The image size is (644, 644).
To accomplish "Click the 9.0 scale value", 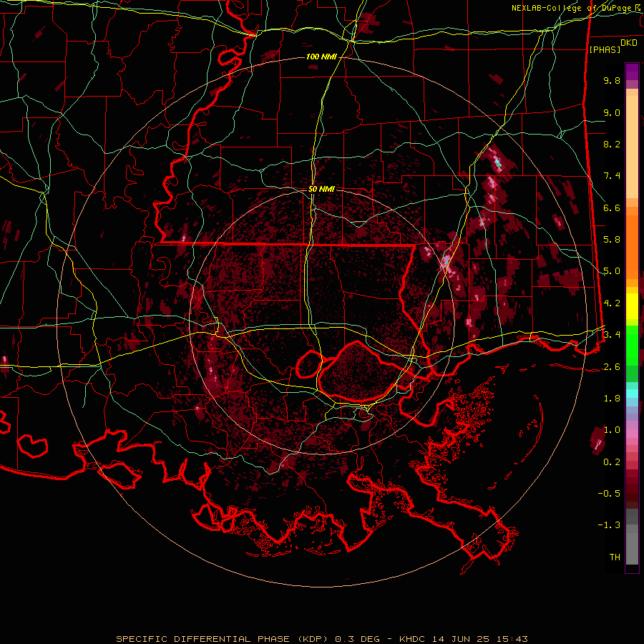I will coord(612,112).
